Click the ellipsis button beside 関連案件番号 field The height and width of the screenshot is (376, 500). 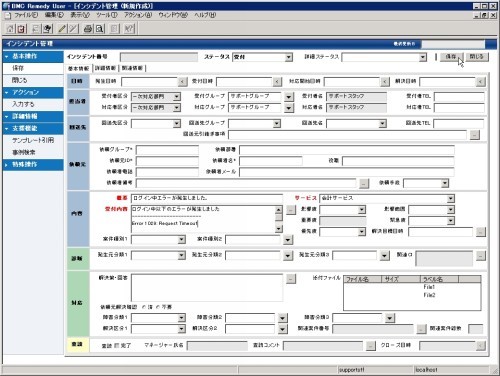pos(421,329)
